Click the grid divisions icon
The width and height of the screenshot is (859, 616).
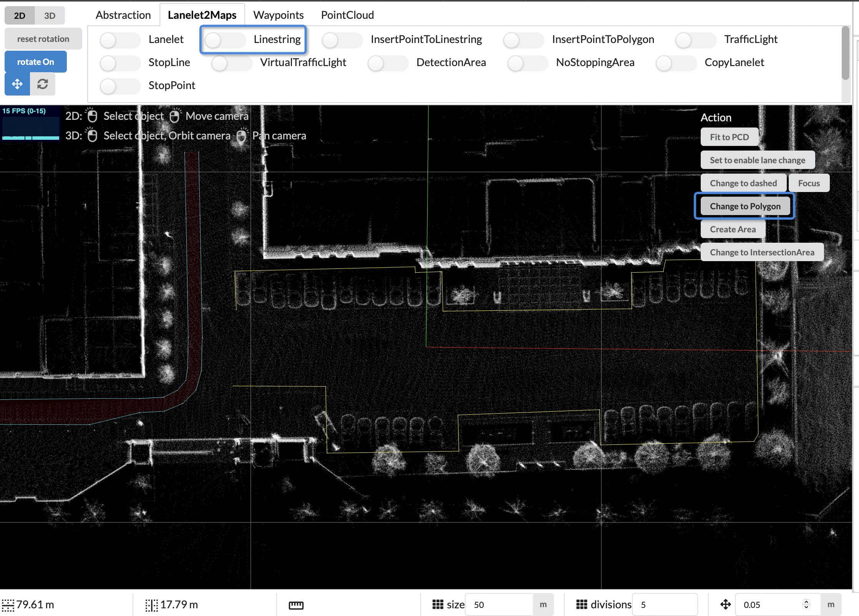click(x=582, y=604)
